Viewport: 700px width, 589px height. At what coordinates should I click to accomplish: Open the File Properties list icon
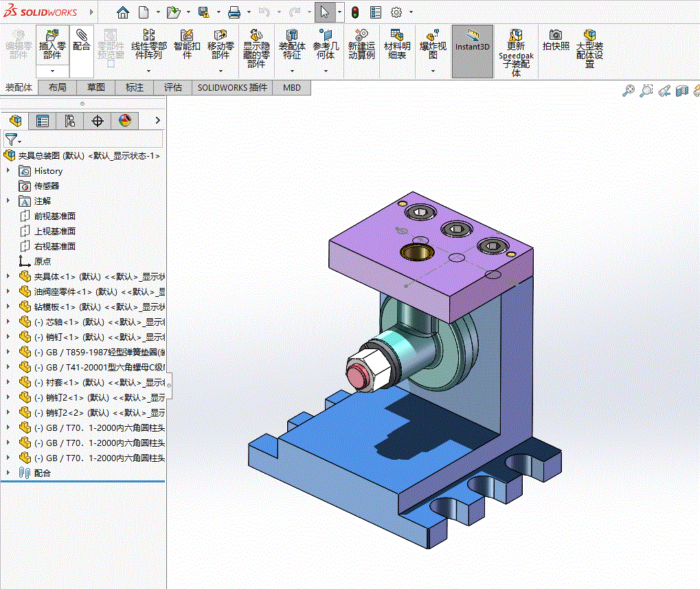[x=376, y=12]
